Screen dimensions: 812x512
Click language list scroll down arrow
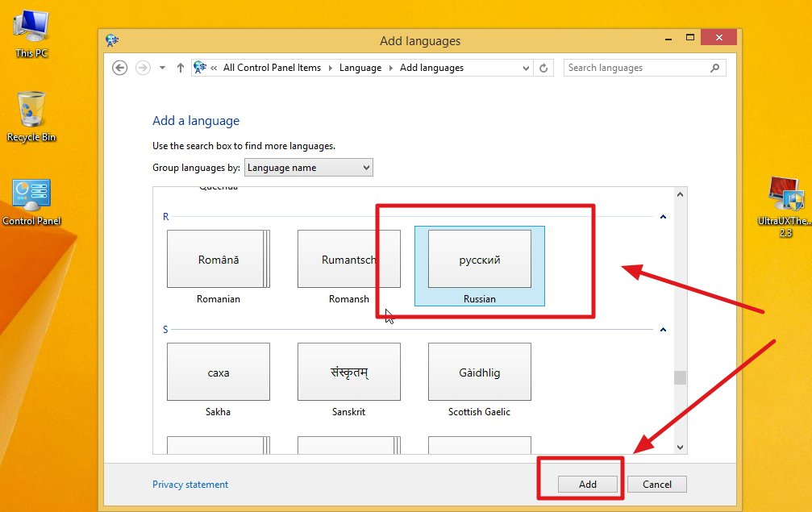[x=680, y=447]
